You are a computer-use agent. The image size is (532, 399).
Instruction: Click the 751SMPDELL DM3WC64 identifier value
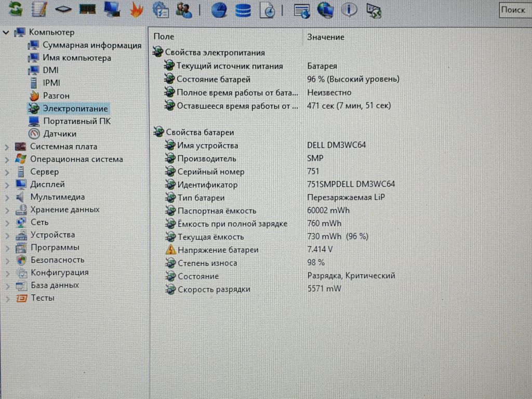351,184
